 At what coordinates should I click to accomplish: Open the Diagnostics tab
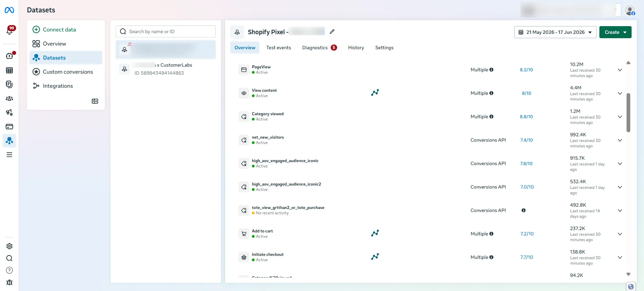(x=319, y=48)
